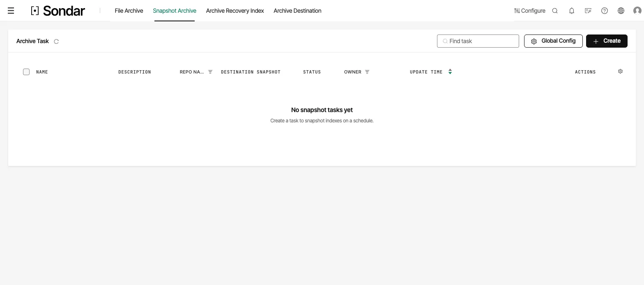Click the Actions column header
Viewport: 644px width, 285px height.
(585, 72)
